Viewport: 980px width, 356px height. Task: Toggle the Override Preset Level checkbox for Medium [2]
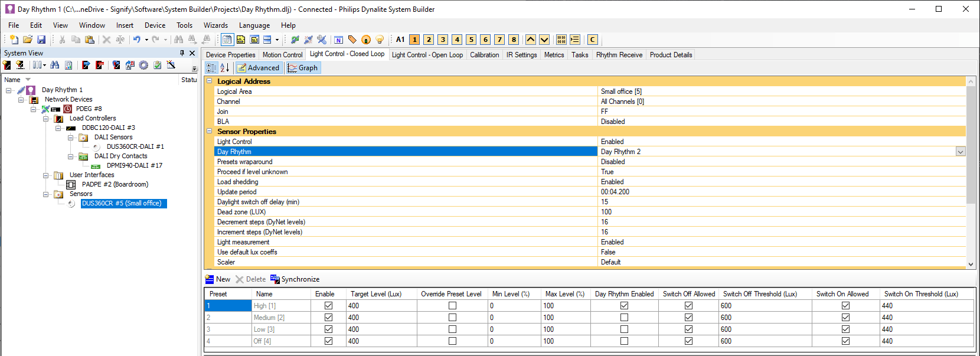[452, 318]
